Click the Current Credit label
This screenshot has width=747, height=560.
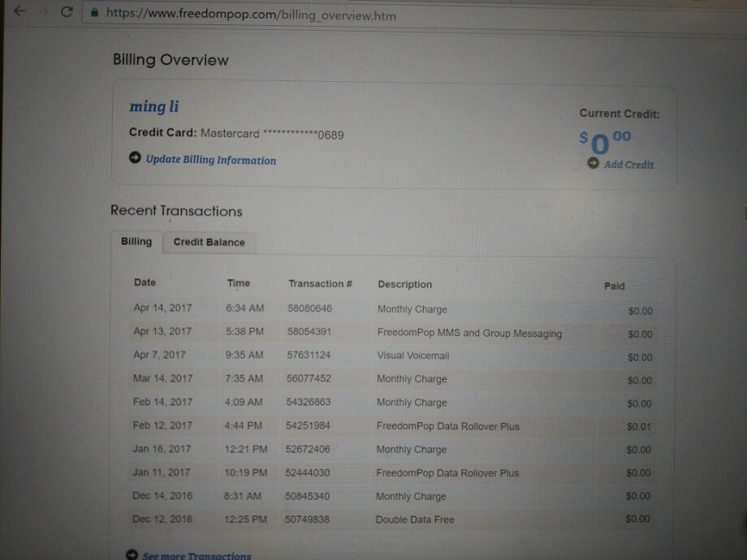coord(620,114)
